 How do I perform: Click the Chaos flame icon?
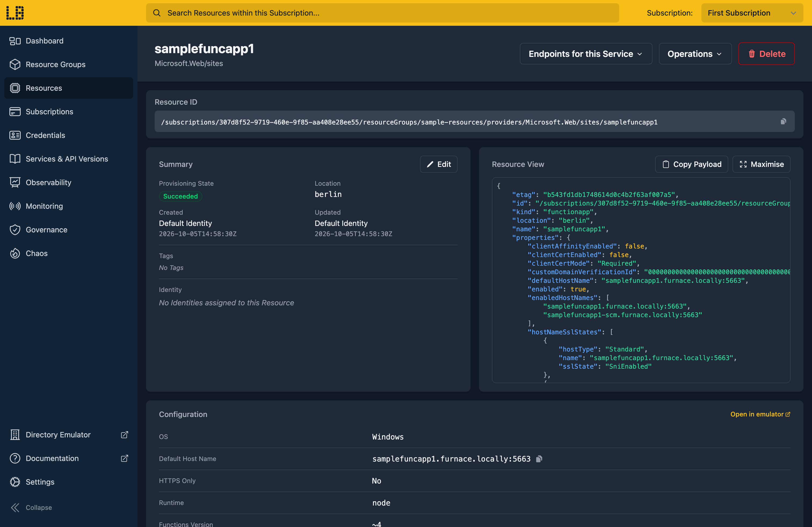coord(15,253)
